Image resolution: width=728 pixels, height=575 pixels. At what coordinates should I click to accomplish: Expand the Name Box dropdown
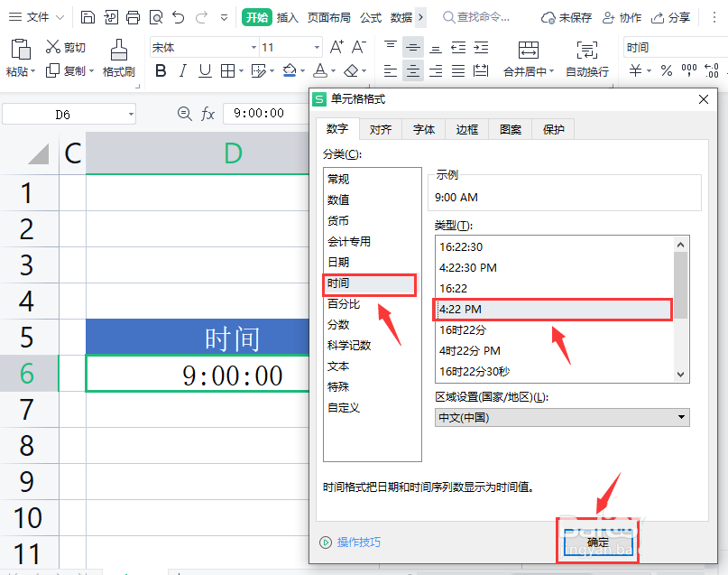tap(131, 114)
